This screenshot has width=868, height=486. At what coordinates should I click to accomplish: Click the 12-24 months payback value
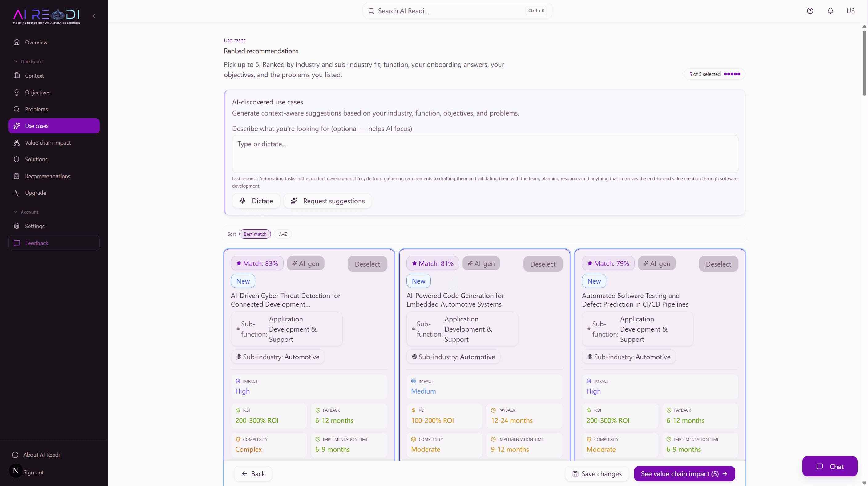(x=511, y=421)
